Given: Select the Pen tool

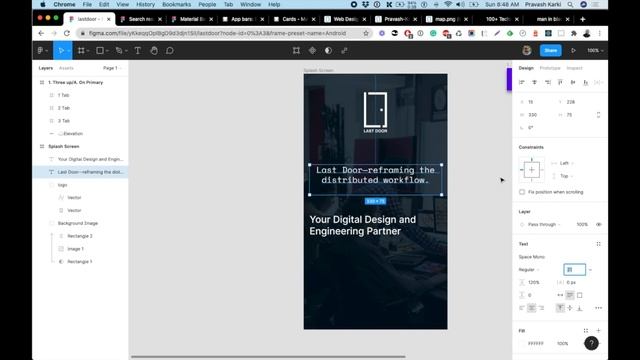Looking at the screenshot, I should 119,51.
